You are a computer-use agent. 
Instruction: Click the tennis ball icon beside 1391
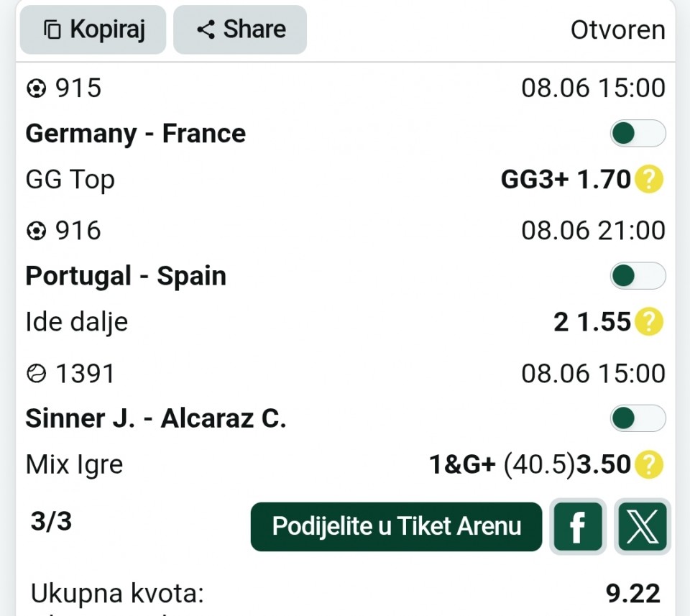click(x=36, y=374)
